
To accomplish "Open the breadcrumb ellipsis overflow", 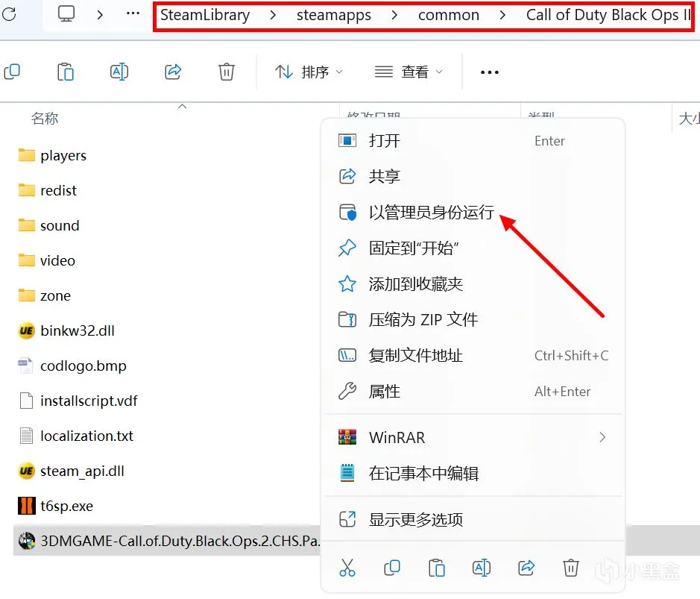I will pyautogui.click(x=133, y=14).
